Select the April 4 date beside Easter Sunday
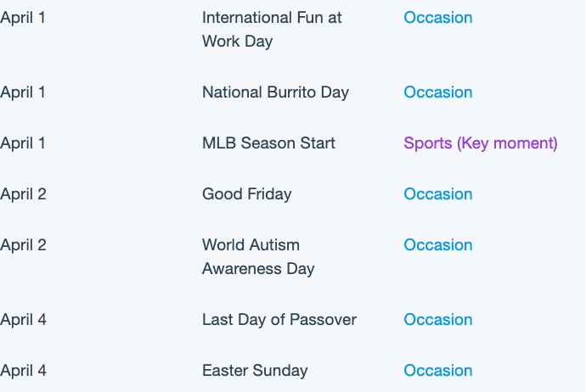The height and width of the screenshot is (392, 586). (23, 371)
